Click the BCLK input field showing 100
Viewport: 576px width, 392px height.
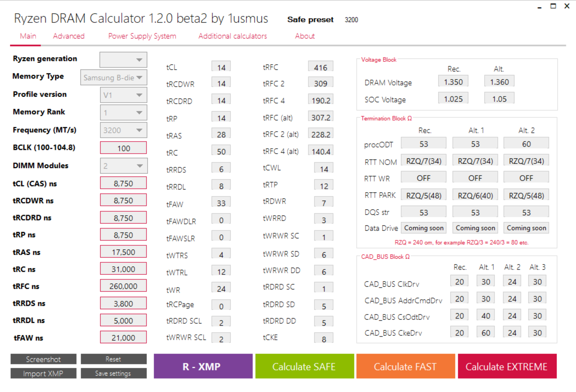[x=123, y=148]
